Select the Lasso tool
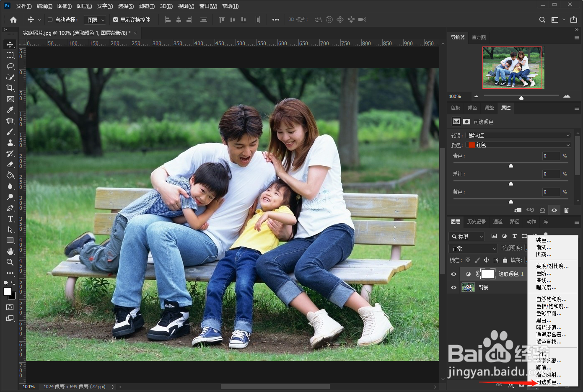The width and height of the screenshot is (583, 392). 10,66
